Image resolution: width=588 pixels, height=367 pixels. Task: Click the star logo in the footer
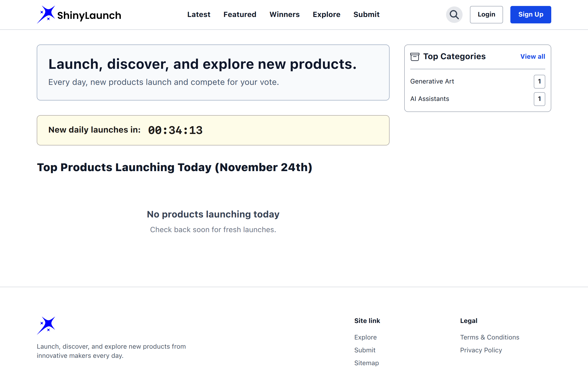[x=46, y=325]
